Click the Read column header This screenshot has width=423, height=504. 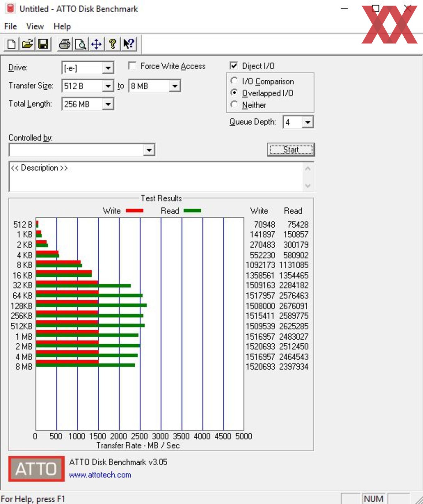[293, 211]
